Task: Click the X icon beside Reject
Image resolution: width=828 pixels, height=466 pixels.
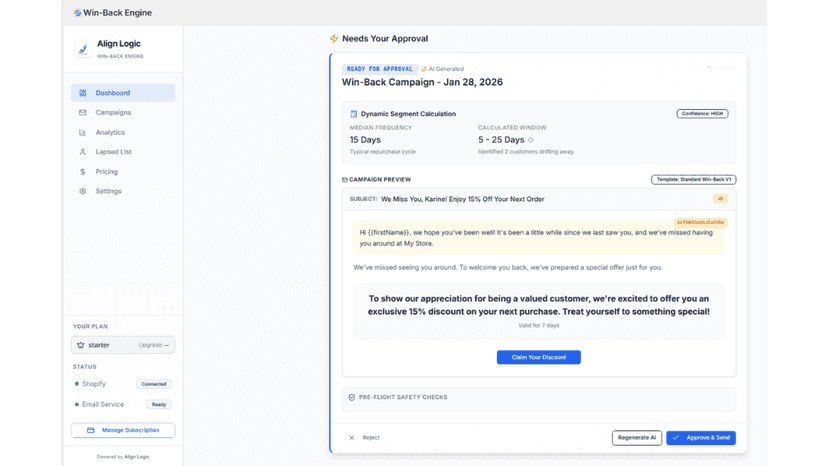Action: (x=352, y=437)
